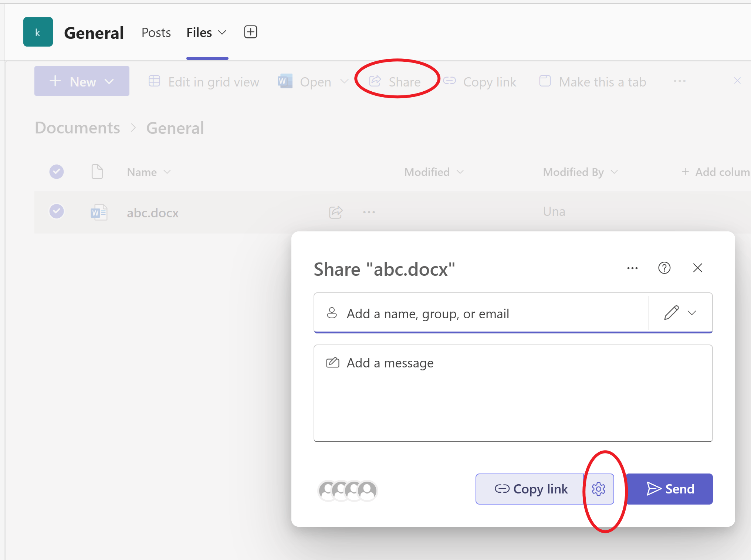Expand the Open dropdown arrow
Image resolution: width=751 pixels, height=560 pixels.
(x=344, y=81)
